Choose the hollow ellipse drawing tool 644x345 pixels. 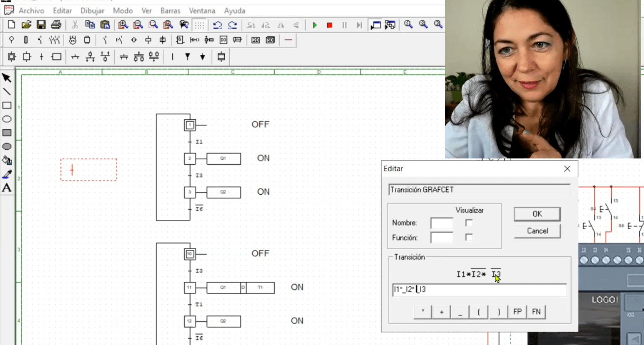point(7,119)
